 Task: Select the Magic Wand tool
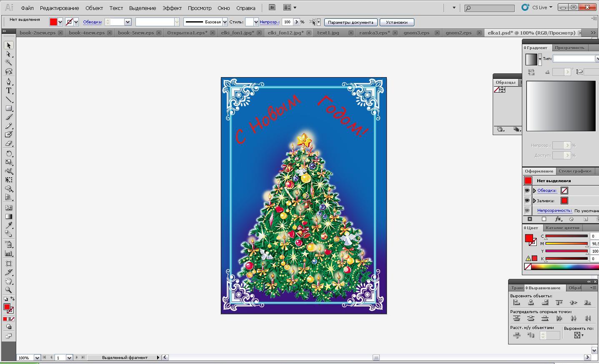[8, 63]
